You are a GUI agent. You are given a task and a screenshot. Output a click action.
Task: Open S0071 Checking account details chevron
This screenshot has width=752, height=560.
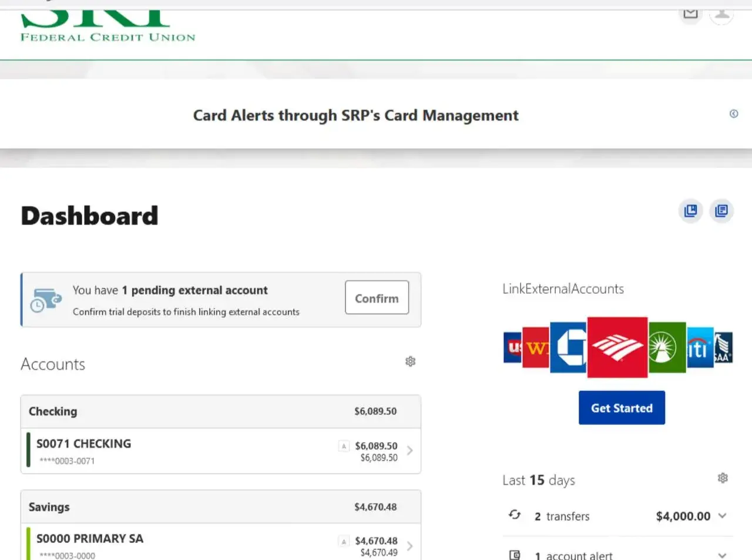tap(409, 451)
